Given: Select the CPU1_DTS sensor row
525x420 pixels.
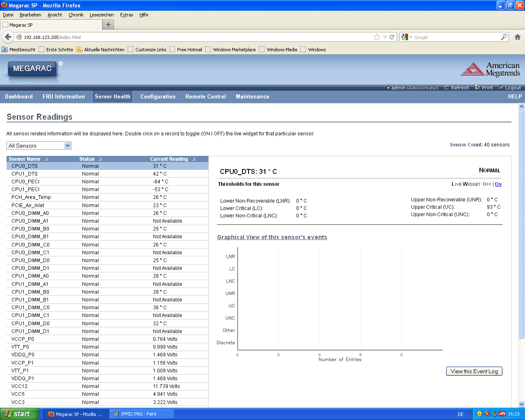Looking at the screenshot, I should tap(107, 174).
